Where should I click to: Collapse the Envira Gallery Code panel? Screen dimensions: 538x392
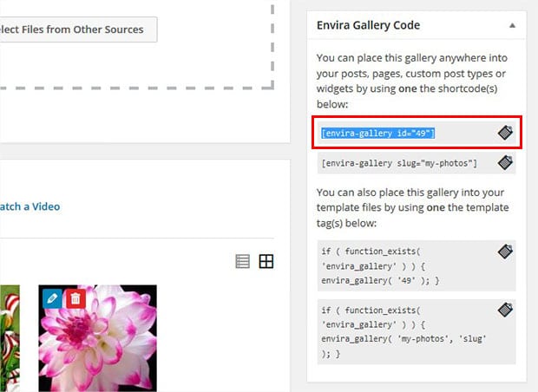coord(512,25)
